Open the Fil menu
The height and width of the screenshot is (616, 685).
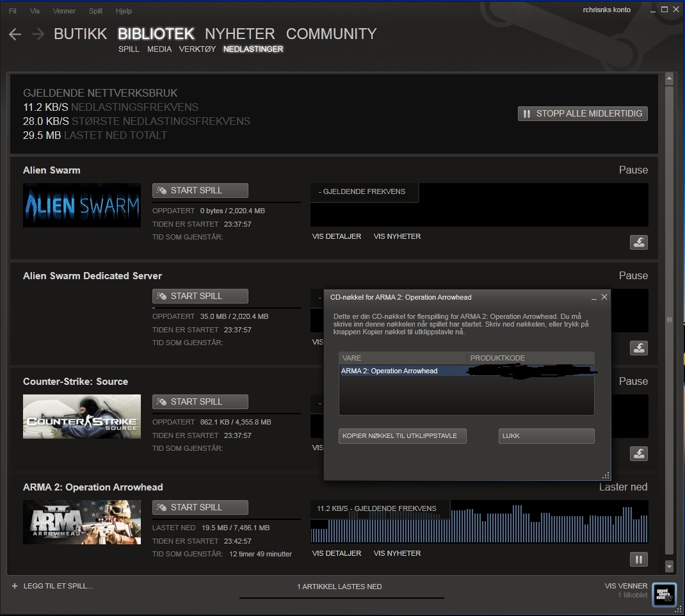tap(13, 11)
